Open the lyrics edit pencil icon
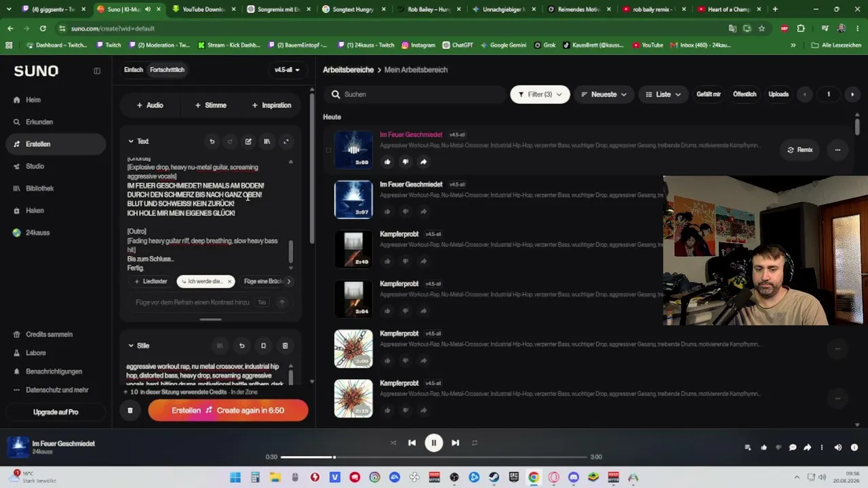868x488 pixels. pyautogui.click(x=248, y=142)
